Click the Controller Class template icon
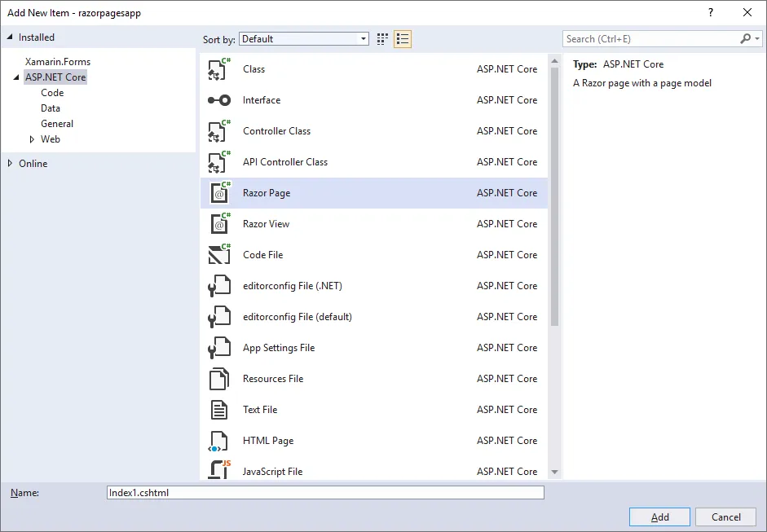The image size is (767, 532). [x=219, y=131]
